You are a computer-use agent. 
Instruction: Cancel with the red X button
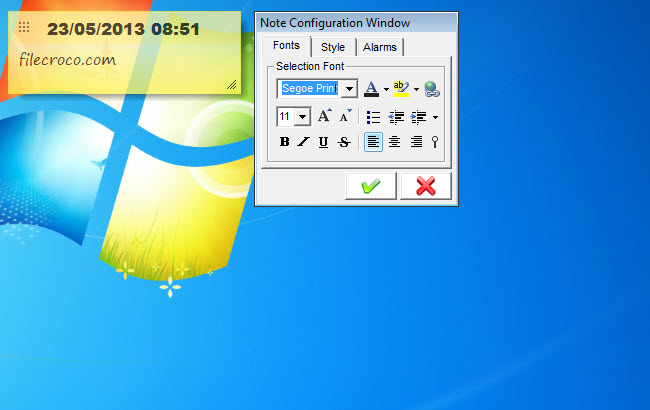click(426, 186)
